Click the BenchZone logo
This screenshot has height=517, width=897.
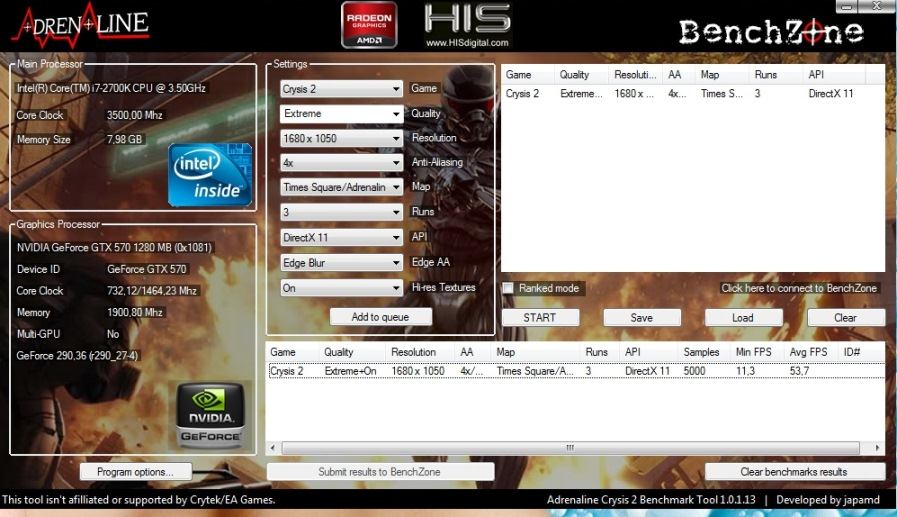(x=771, y=31)
